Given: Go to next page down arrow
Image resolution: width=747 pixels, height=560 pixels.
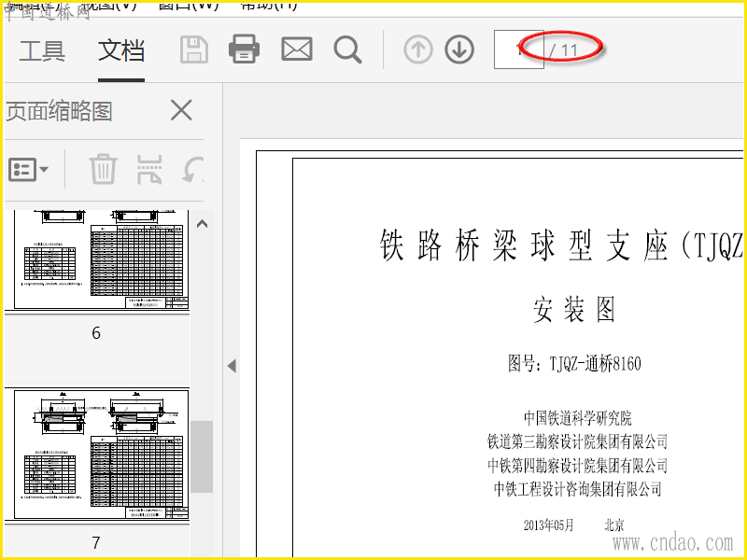Looking at the screenshot, I should [459, 49].
